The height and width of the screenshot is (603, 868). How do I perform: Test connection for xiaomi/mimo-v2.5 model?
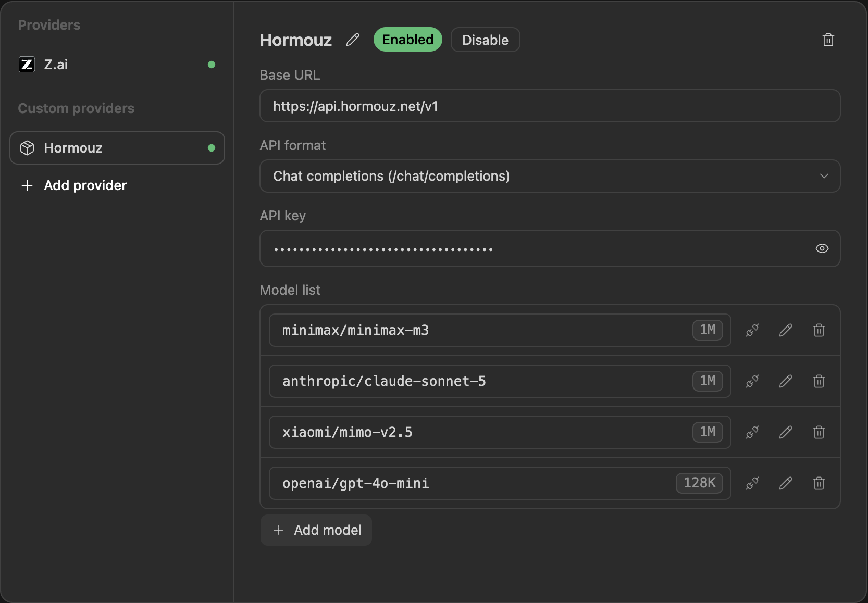tap(752, 432)
